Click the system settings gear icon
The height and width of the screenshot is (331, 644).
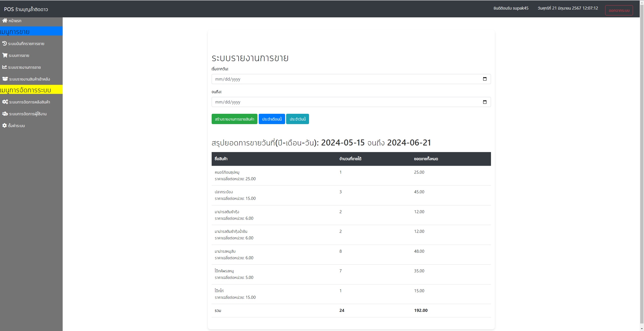[5, 126]
